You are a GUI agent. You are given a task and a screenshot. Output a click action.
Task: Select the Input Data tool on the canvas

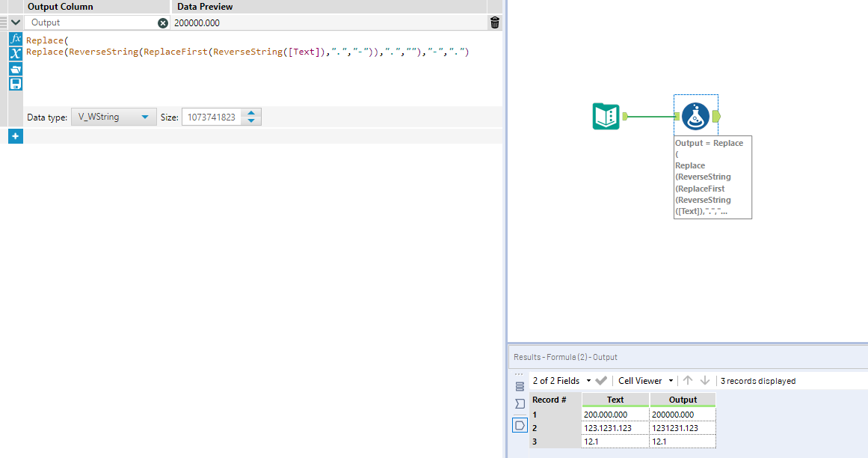click(605, 117)
